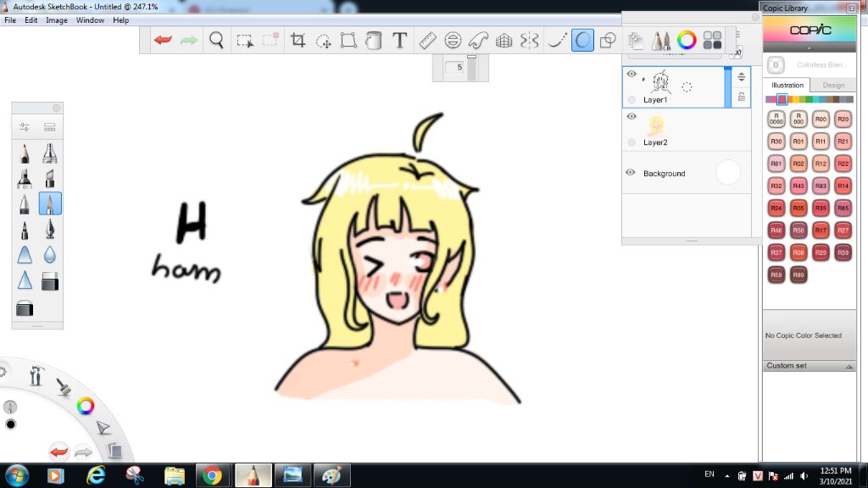
Task: Open Brush Properties sliders in brush palette
Action: point(25,127)
